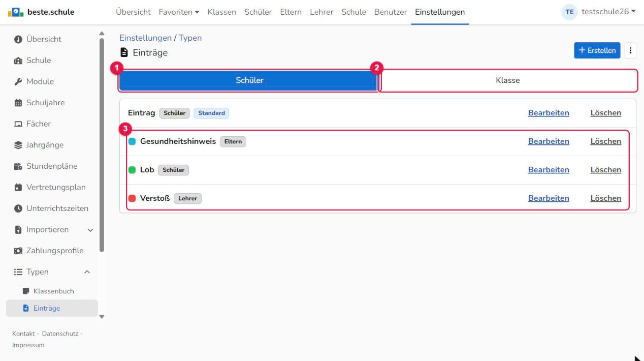Click the TE user avatar
644x361 pixels.
tap(569, 12)
